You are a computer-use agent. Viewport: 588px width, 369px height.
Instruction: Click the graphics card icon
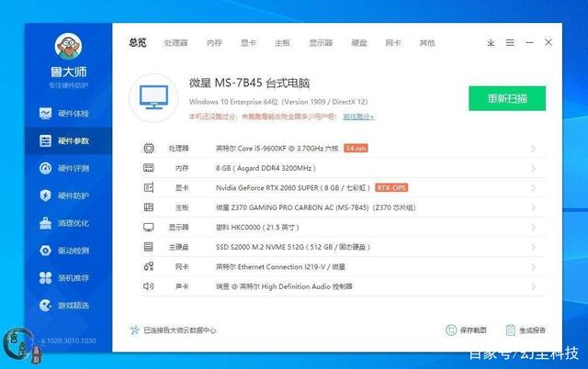(x=149, y=187)
